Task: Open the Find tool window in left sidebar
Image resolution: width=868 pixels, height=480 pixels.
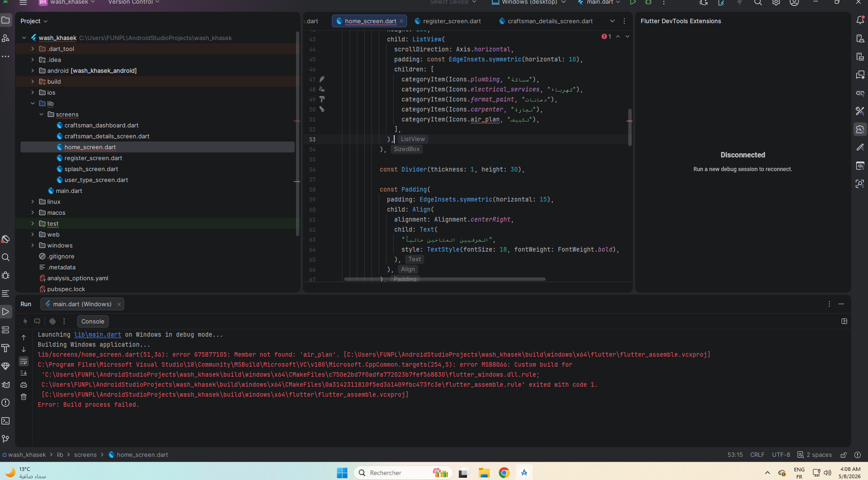Action: tap(5, 257)
